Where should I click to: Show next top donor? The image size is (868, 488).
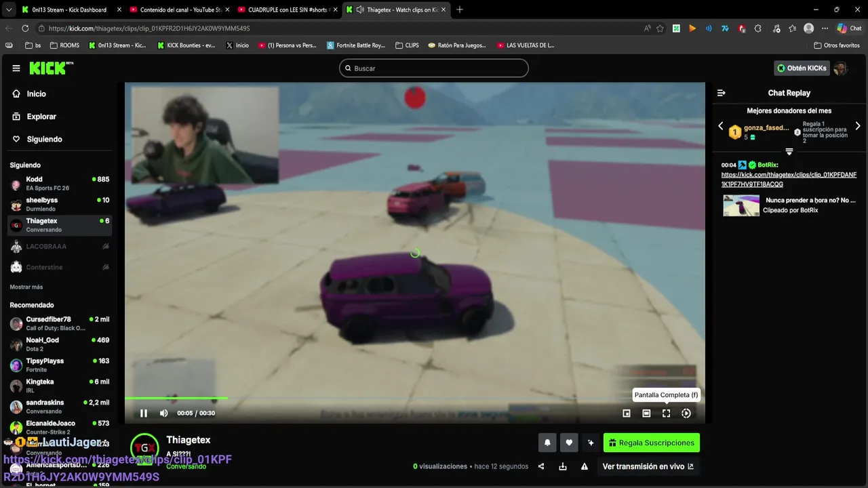[858, 126]
